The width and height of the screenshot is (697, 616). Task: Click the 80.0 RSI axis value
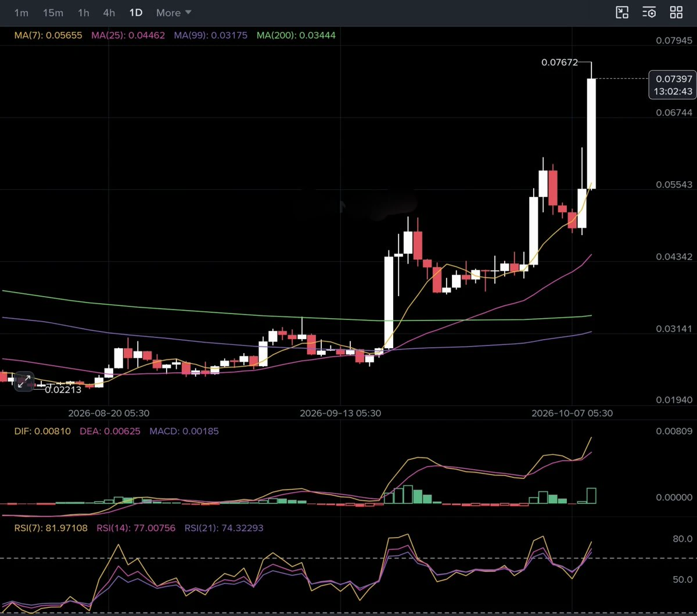pyautogui.click(x=682, y=539)
